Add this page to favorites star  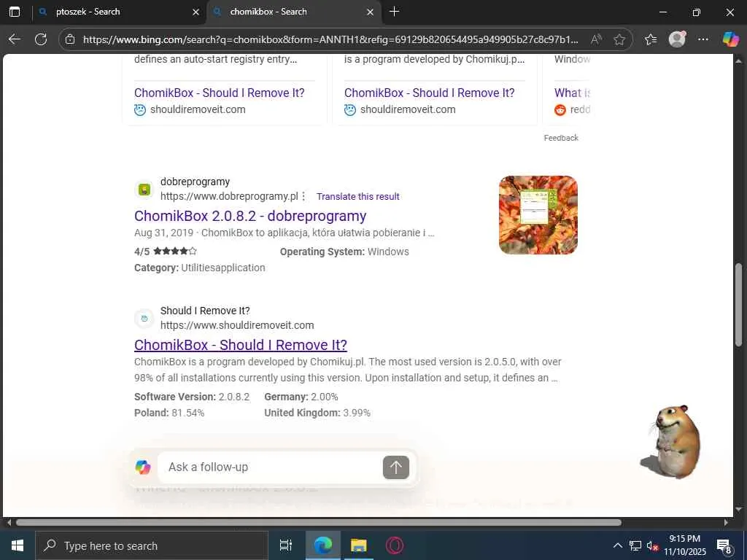click(619, 39)
